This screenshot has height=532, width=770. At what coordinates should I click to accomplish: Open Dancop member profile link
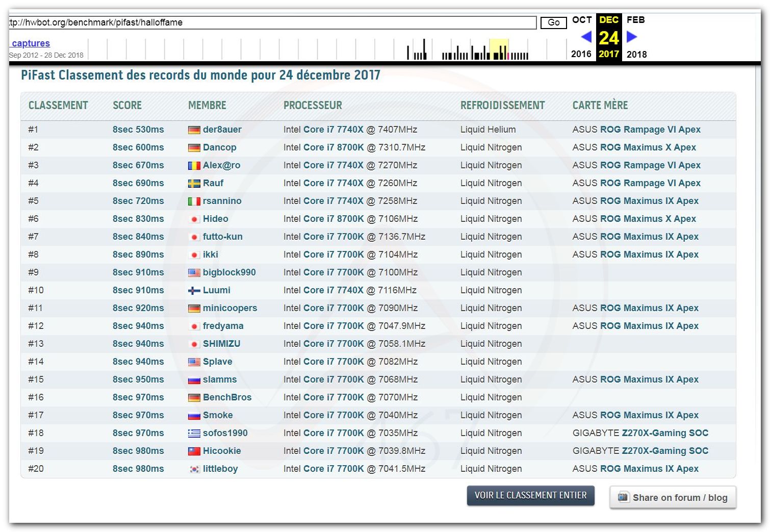pos(220,147)
